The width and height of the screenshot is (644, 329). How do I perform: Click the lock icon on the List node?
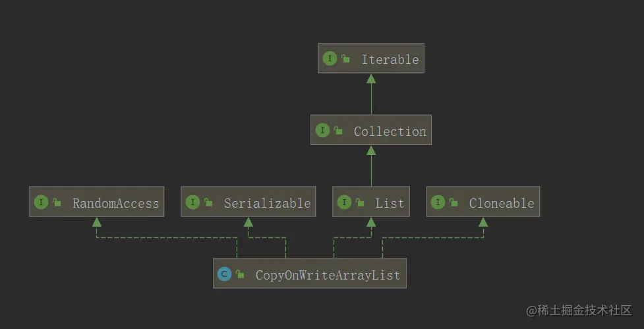coord(360,203)
